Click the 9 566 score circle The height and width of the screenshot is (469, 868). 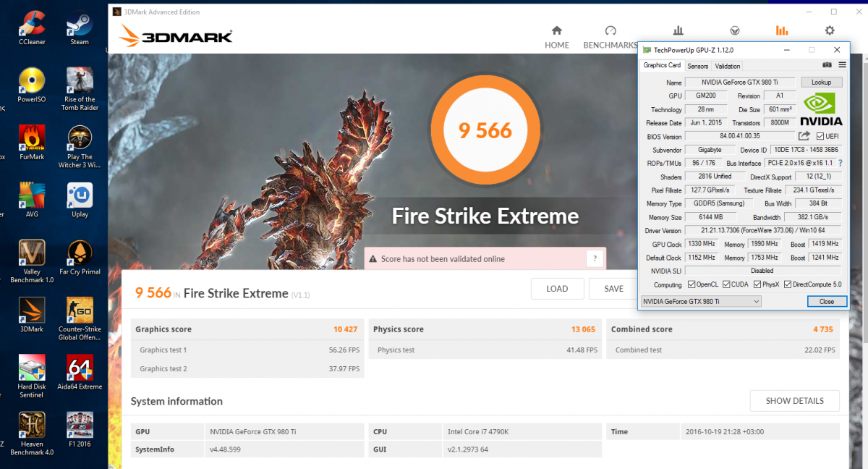[485, 130]
